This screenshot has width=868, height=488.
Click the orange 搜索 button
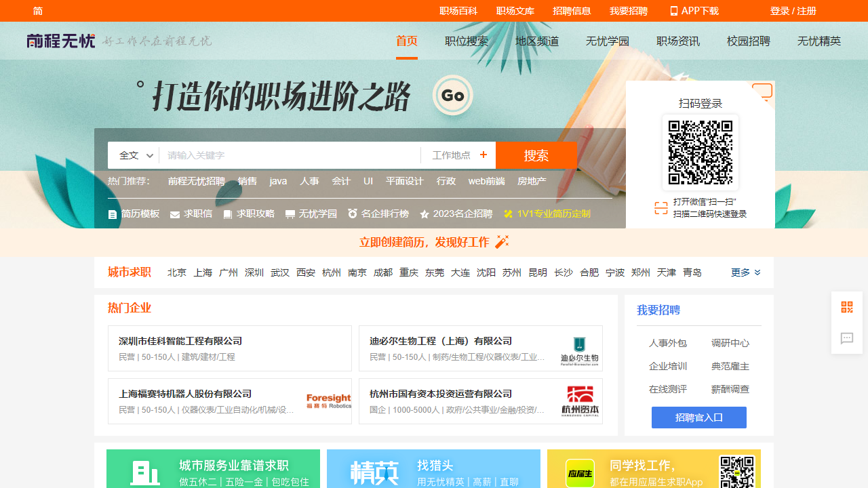536,155
